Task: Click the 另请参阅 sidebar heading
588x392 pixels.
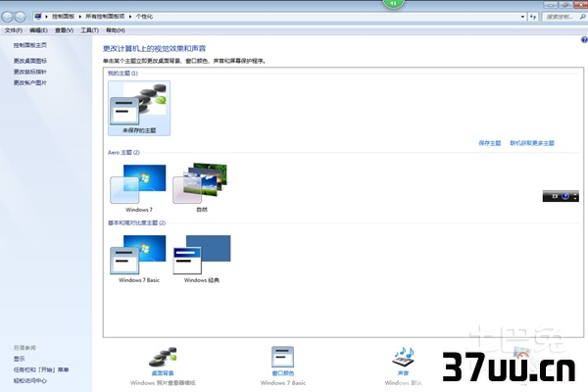Action: (24, 348)
